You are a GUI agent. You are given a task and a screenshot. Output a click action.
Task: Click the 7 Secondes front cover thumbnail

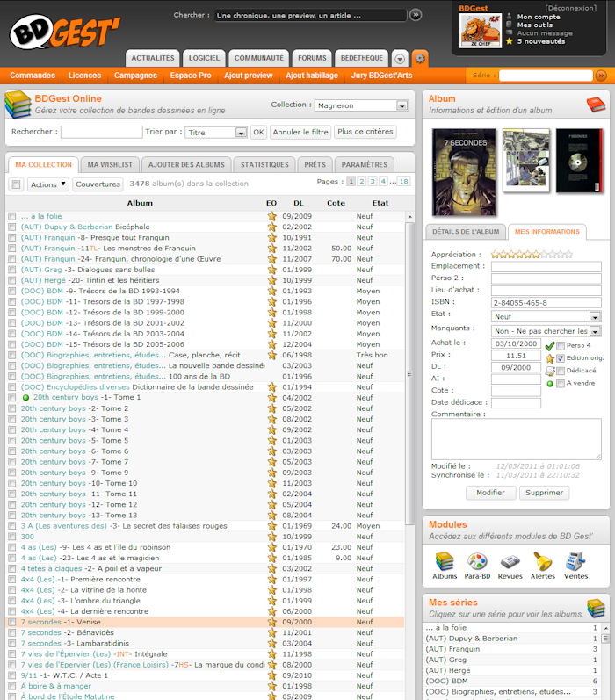click(x=464, y=172)
